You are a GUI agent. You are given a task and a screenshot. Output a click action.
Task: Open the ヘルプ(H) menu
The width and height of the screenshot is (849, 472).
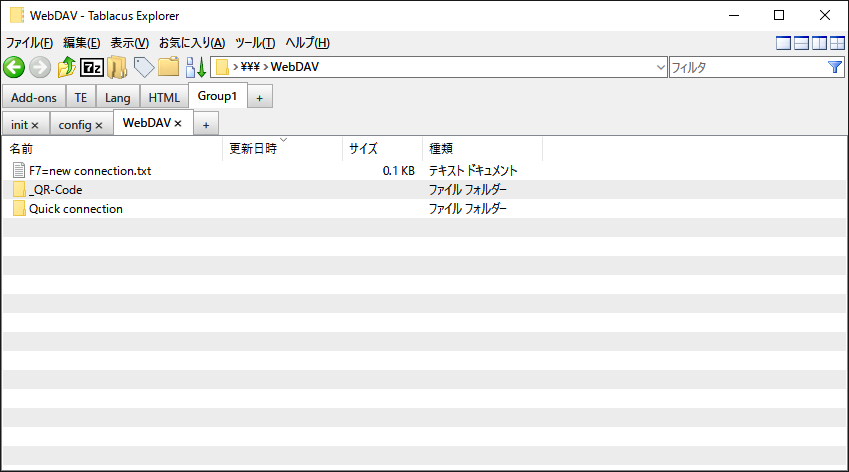coord(307,43)
